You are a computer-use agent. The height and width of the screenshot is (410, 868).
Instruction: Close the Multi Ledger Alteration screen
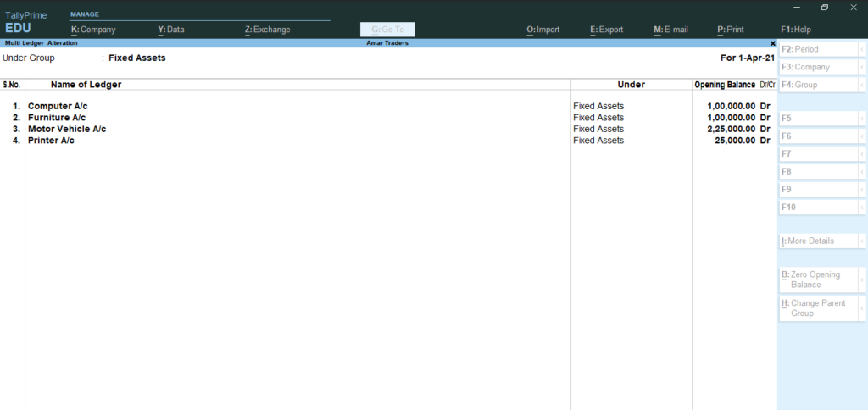pos(772,43)
